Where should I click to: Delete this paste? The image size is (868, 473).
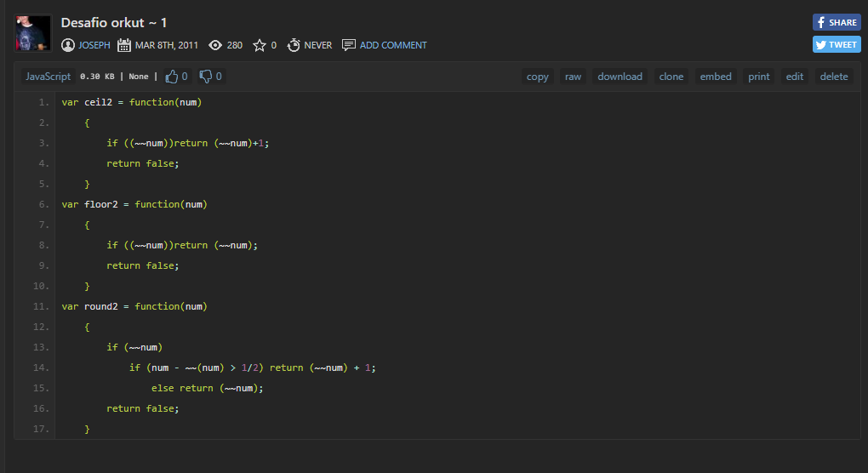coord(834,77)
